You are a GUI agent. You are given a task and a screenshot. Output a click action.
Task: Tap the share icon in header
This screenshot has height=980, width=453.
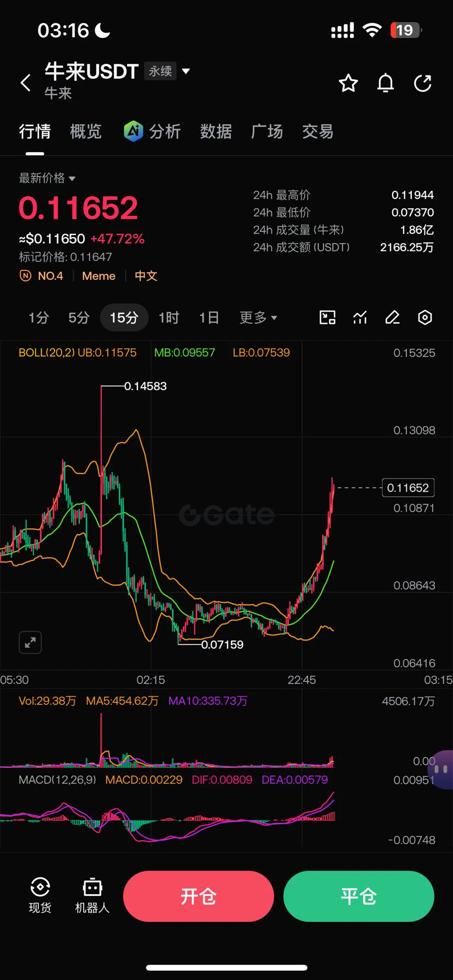423,83
